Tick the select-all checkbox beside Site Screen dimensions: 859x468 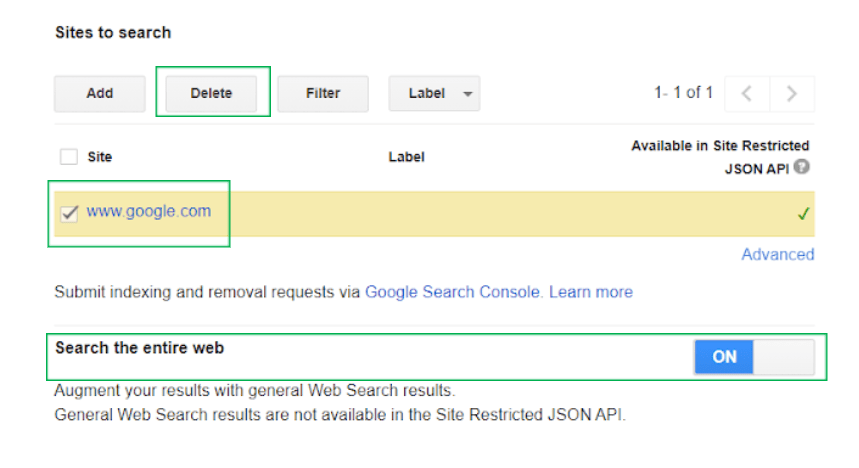point(69,157)
